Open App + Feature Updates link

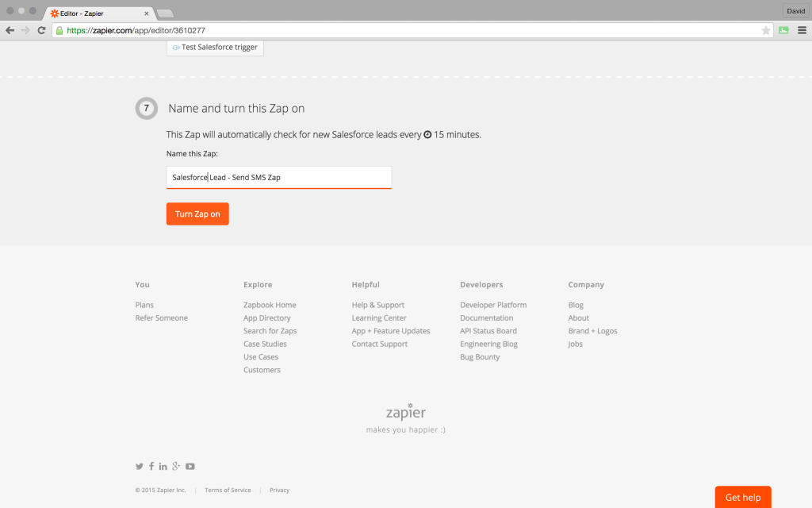[x=391, y=331]
